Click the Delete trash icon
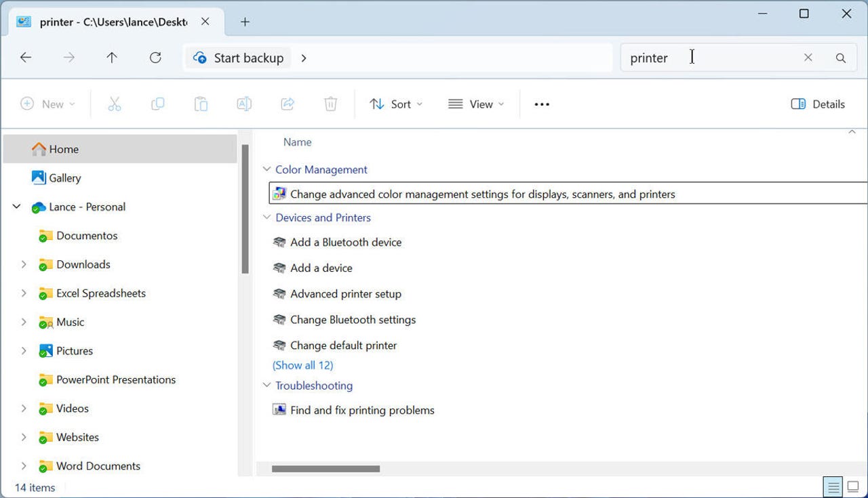This screenshot has width=868, height=498. coord(330,104)
